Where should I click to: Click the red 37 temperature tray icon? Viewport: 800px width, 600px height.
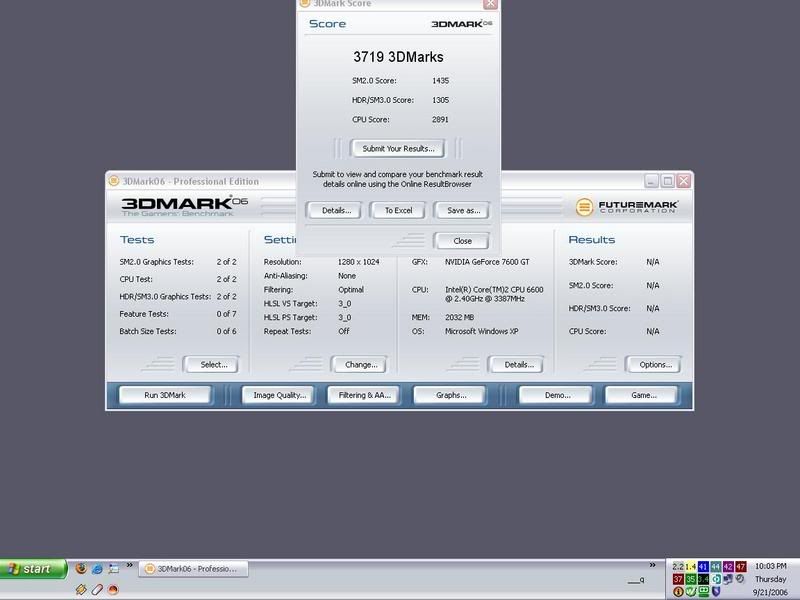coord(678,579)
